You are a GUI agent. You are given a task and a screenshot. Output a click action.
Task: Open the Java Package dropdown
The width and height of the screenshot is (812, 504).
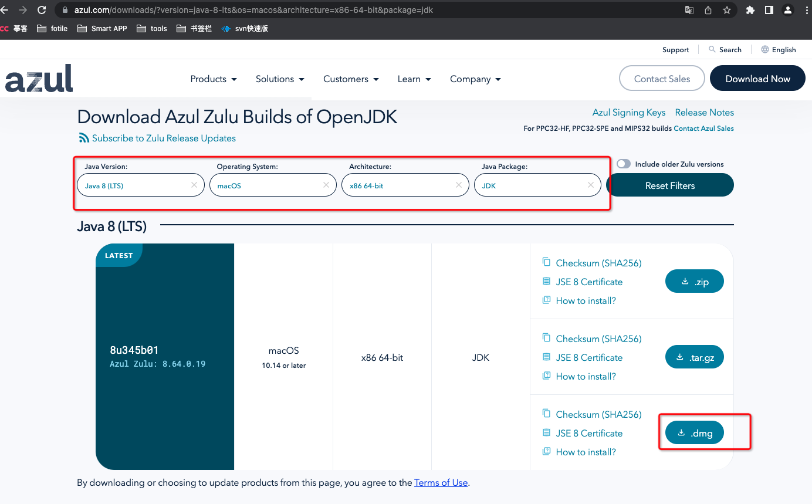[537, 185]
